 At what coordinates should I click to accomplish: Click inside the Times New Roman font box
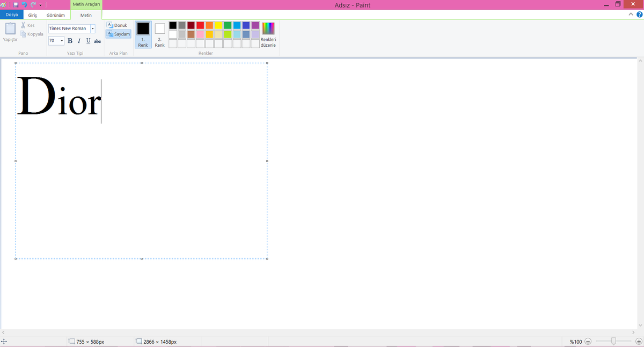(x=69, y=28)
